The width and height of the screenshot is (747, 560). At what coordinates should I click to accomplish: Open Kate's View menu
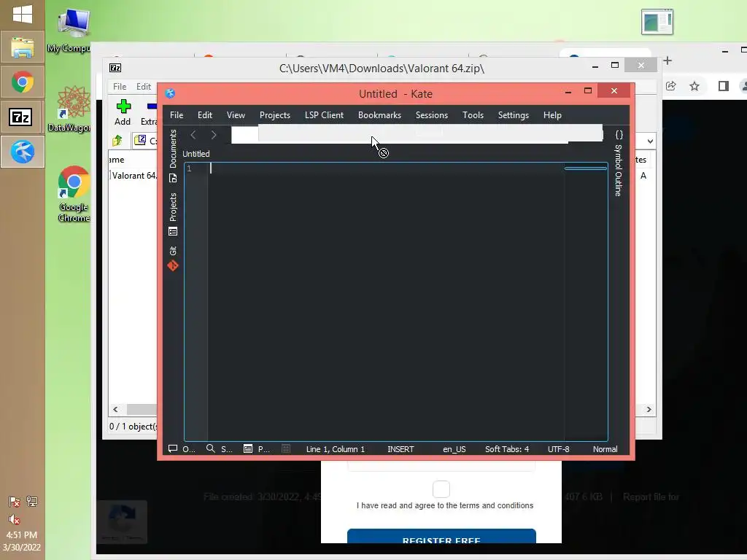(236, 114)
